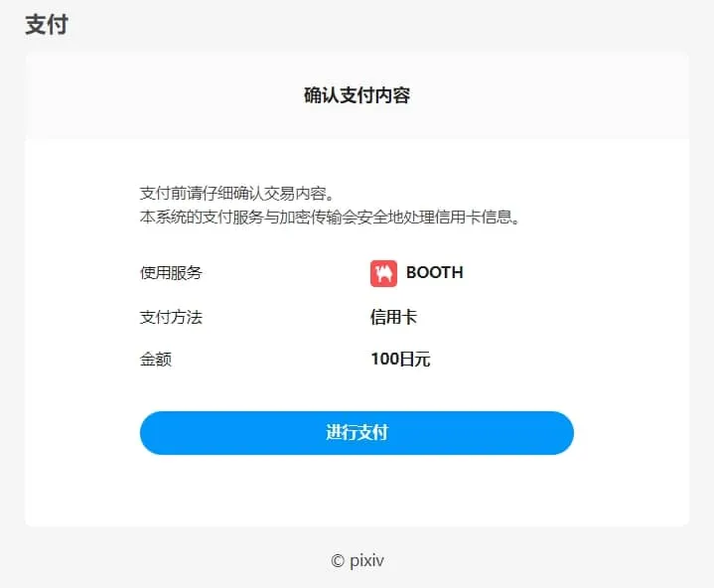This screenshot has width=714, height=588.
Task: Click the 信用卡信息 phrase ending the security notice
Action: [x=474, y=218]
